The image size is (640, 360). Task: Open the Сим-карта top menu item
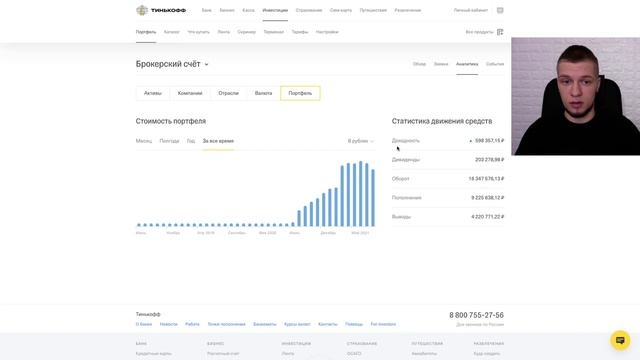341,10
